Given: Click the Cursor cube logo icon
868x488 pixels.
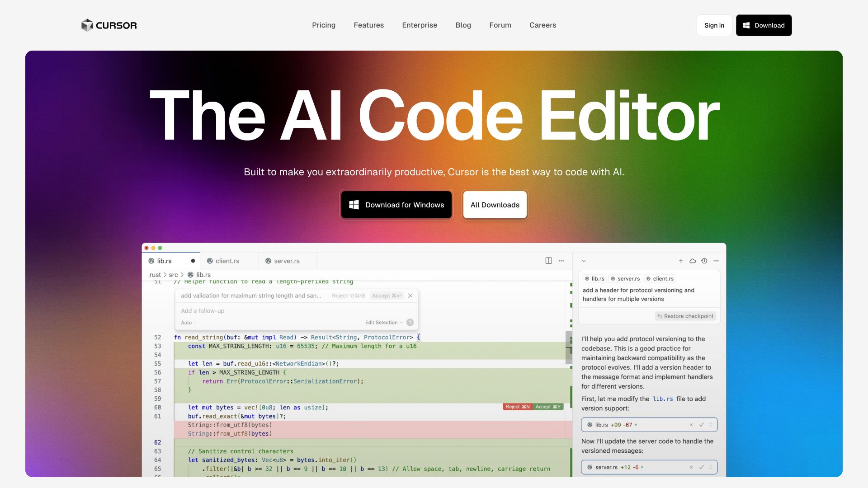Looking at the screenshot, I should click(x=87, y=25).
